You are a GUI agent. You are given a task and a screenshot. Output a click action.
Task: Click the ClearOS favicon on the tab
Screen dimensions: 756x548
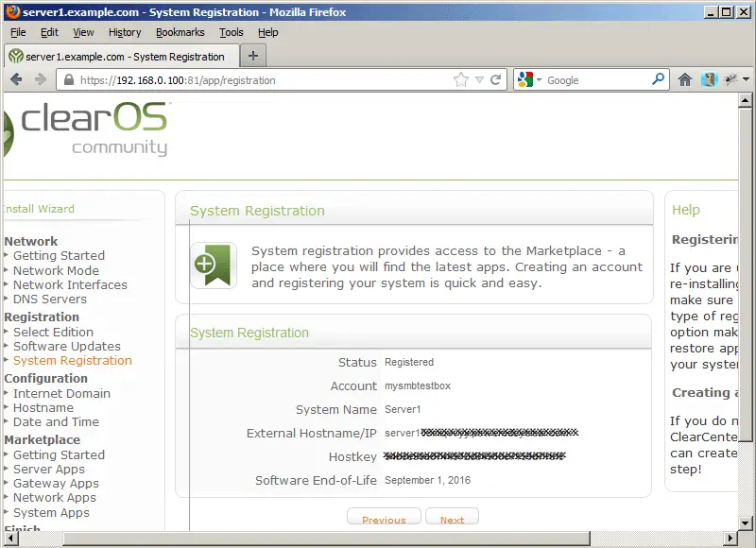(16, 57)
